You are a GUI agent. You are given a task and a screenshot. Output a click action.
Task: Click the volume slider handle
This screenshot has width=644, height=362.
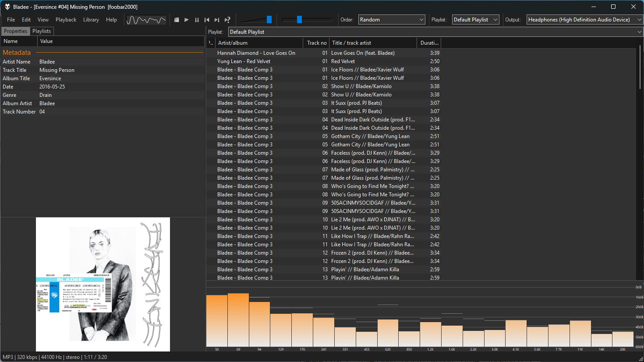pyautogui.click(x=269, y=19)
